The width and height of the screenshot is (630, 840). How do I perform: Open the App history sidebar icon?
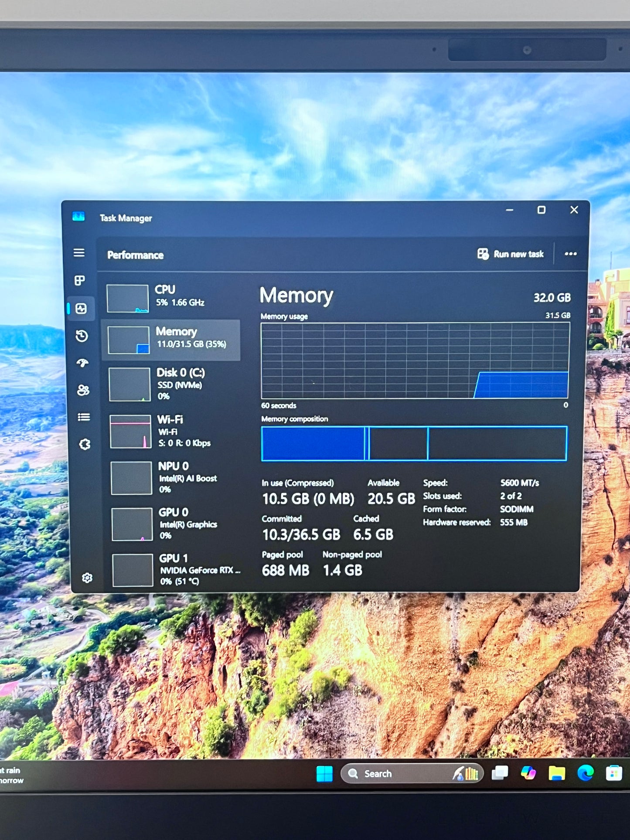click(82, 336)
